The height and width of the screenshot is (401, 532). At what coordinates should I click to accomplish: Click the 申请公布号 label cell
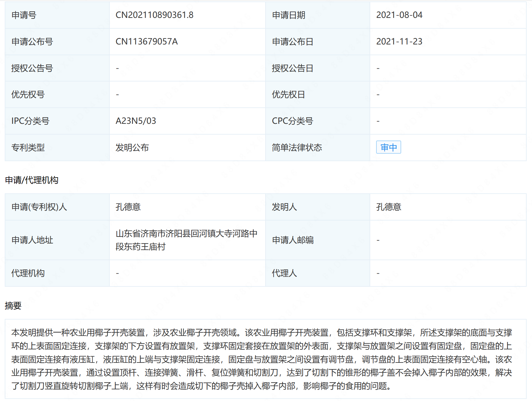[57, 41]
